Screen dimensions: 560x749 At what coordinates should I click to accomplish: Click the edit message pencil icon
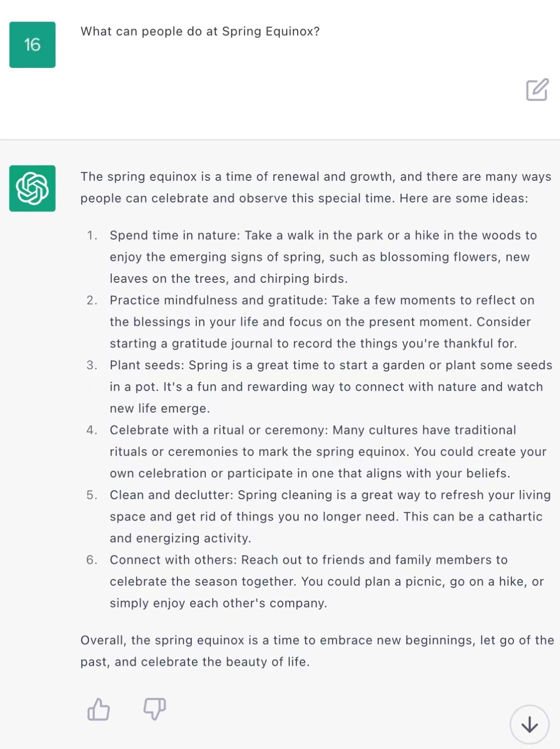537,90
